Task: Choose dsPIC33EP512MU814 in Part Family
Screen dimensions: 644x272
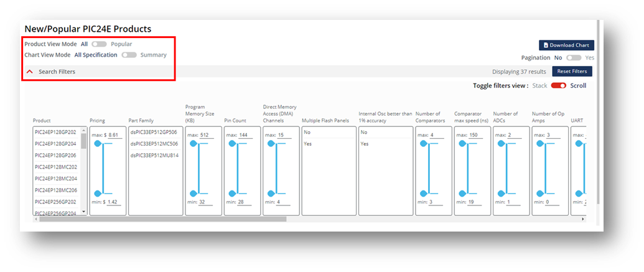Action: click(154, 155)
